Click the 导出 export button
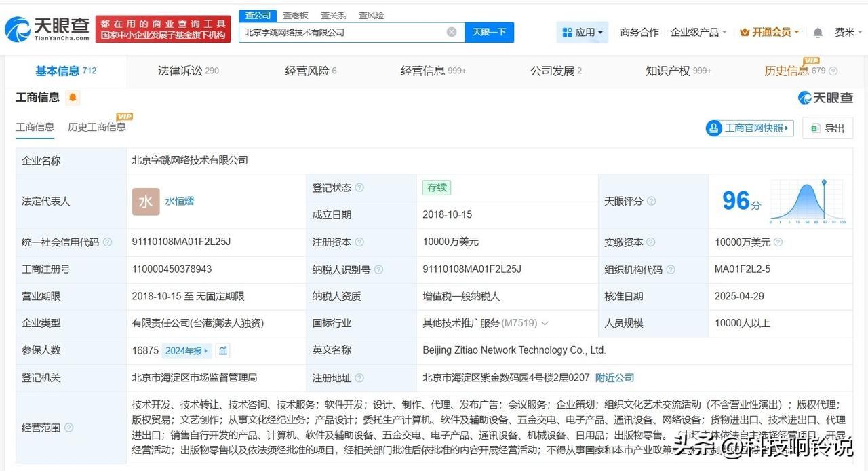 (x=827, y=128)
